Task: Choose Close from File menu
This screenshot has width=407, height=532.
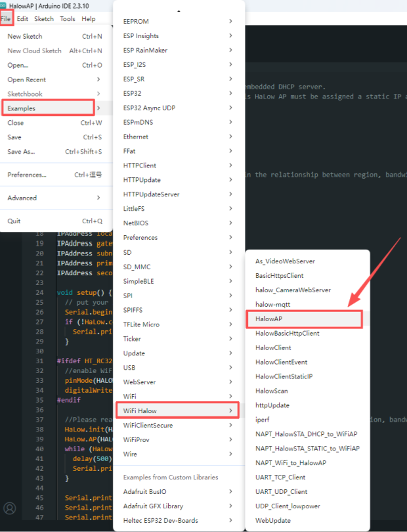Action: 56,122
